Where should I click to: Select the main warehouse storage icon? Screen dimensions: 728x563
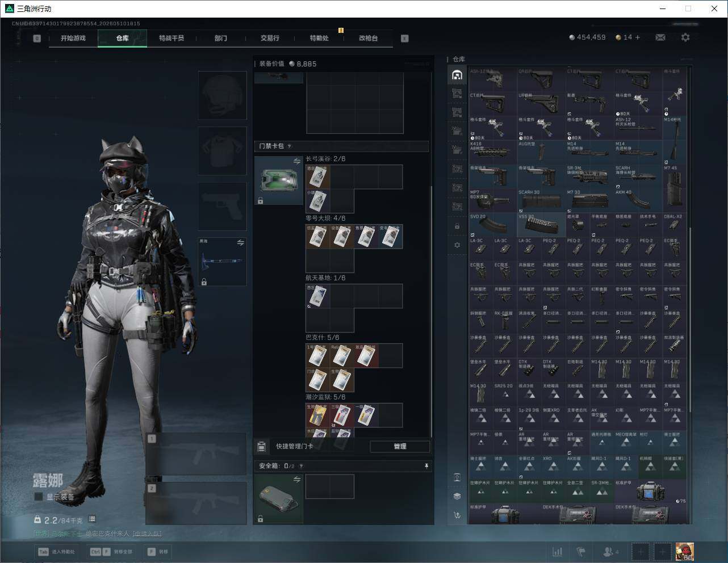tap(457, 75)
